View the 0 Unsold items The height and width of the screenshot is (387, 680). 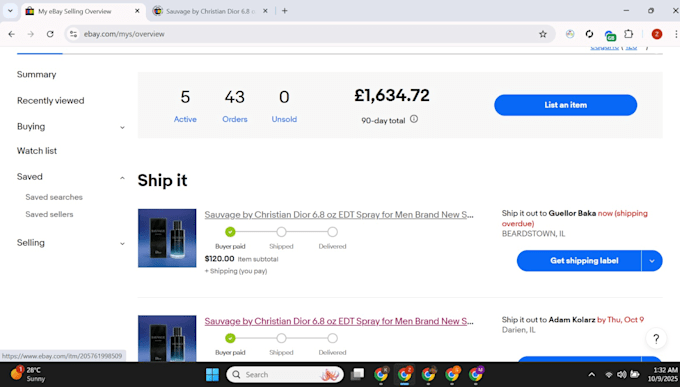tap(284, 106)
